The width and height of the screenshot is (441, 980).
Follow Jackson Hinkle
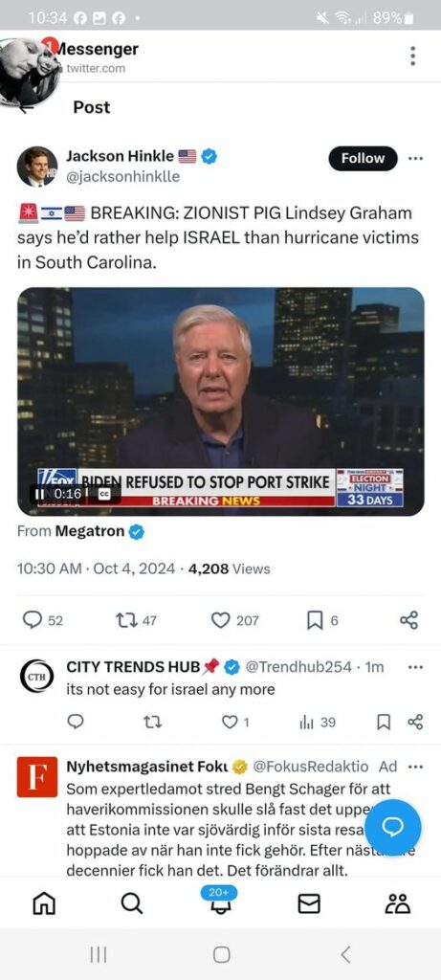(x=363, y=158)
